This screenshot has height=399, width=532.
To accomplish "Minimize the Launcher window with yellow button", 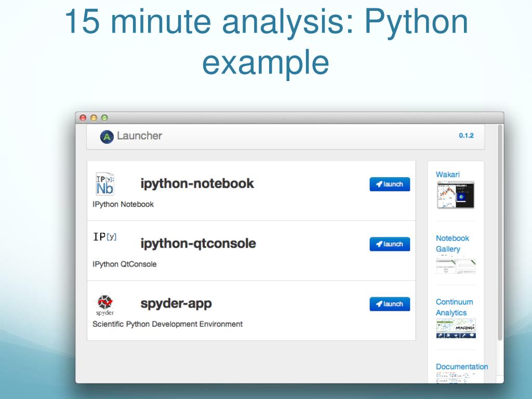I will coord(94,118).
